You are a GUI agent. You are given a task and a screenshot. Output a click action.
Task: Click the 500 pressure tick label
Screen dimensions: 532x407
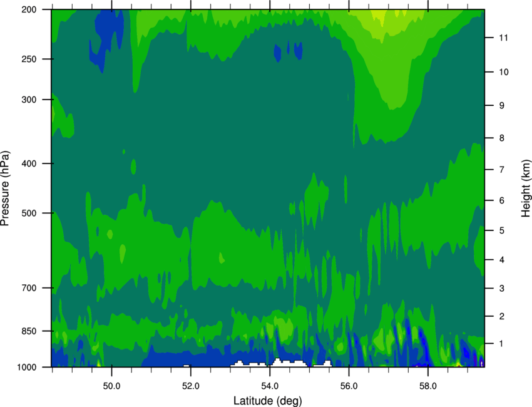29,213
